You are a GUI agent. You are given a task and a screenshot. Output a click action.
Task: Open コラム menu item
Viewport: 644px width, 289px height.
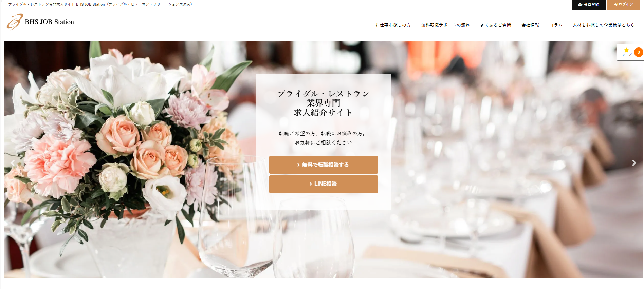click(556, 25)
